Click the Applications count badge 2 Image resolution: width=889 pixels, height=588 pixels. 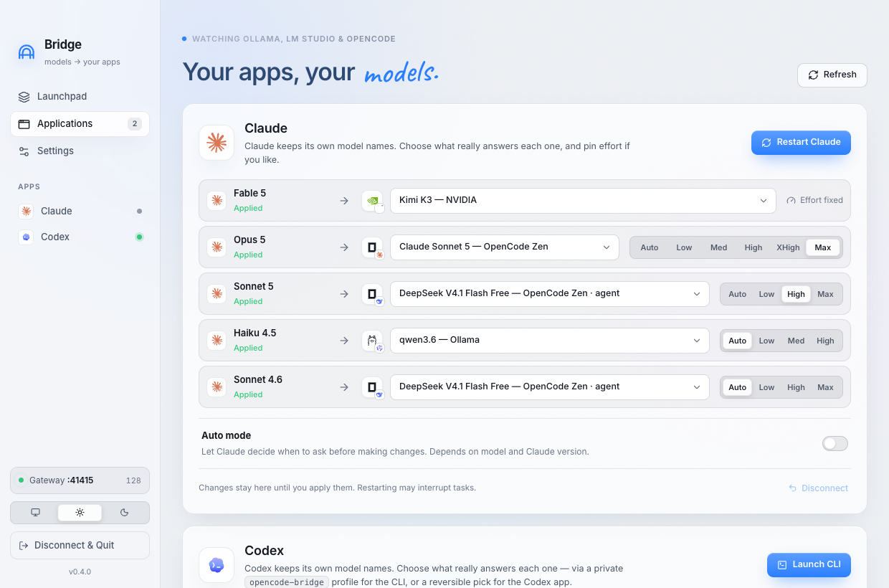pos(134,123)
